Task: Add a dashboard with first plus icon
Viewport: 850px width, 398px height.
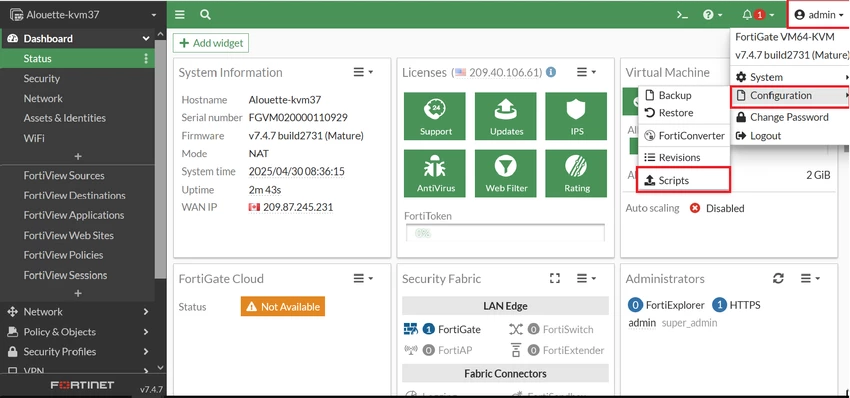Action: pos(78,156)
